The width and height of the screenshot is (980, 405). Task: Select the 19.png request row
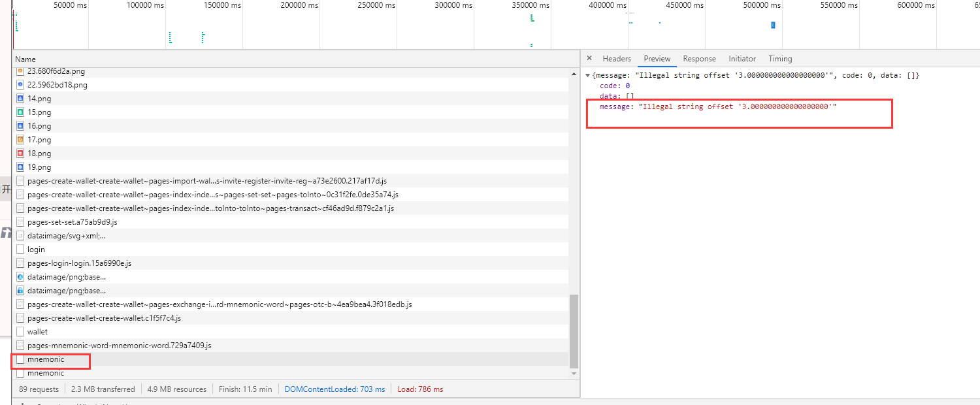tap(290, 167)
